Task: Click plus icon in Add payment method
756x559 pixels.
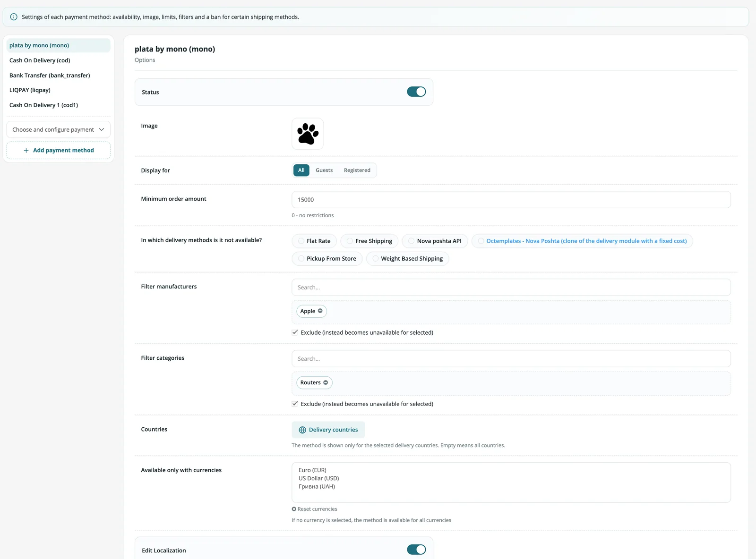Action: point(26,151)
